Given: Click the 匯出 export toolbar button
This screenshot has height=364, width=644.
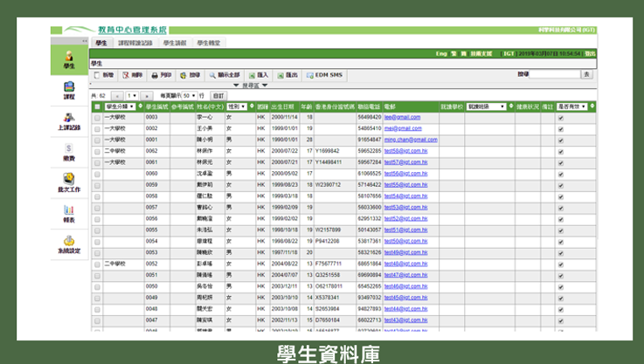Looking at the screenshot, I should tap(287, 75).
